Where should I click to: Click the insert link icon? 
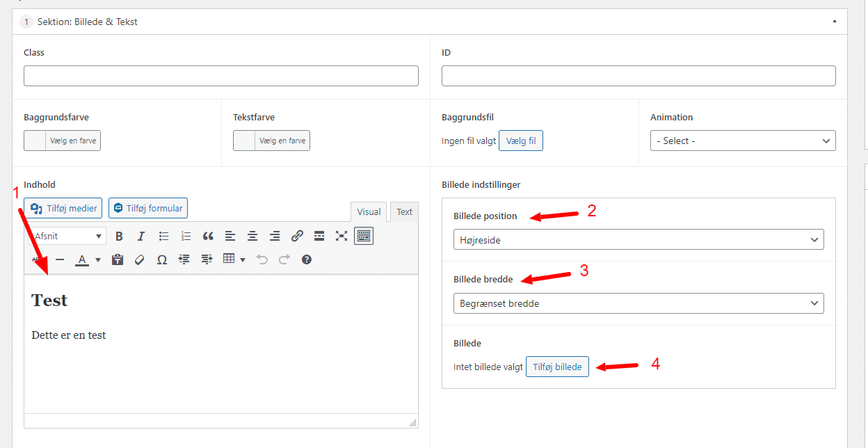click(x=297, y=237)
